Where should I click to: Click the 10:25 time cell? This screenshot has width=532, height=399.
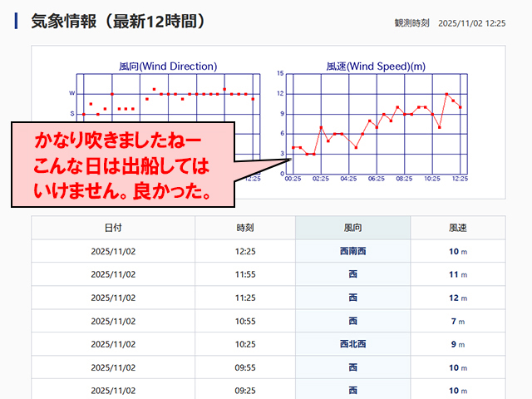(x=245, y=344)
